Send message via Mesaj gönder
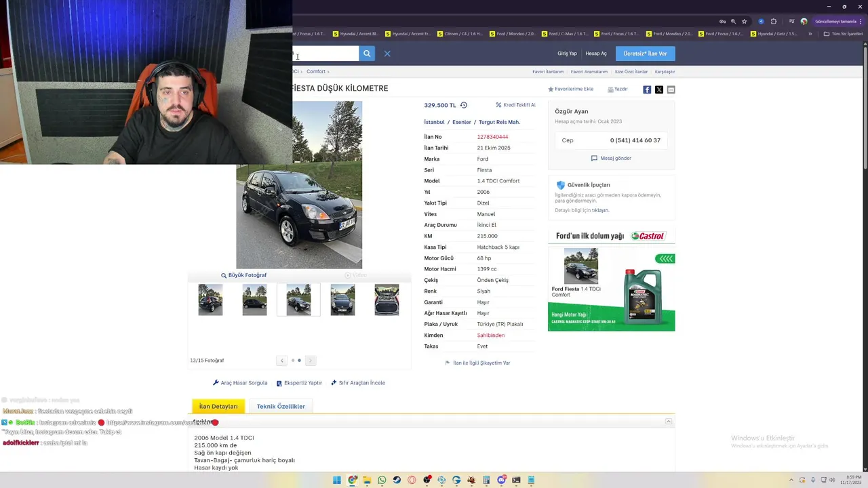 point(611,159)
